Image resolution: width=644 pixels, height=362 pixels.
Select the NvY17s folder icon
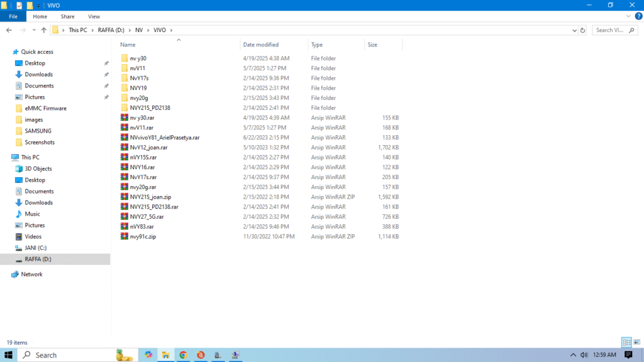coord(125,78)
